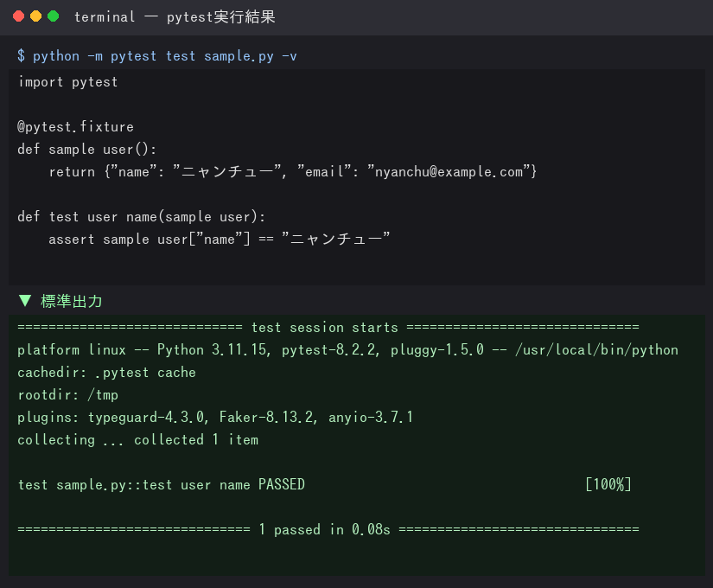713x588 pixels.
Task: Click the def test_user_name function line
Action: 142,217
